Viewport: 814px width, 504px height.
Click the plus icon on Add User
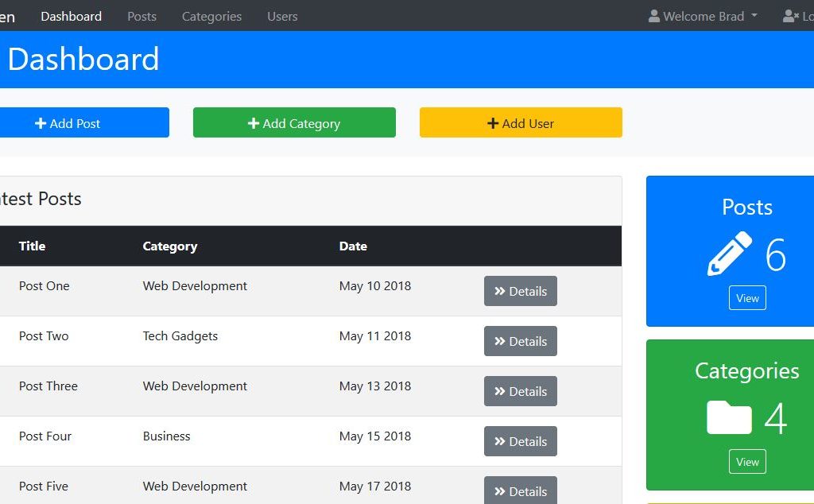tap(493, 123)
